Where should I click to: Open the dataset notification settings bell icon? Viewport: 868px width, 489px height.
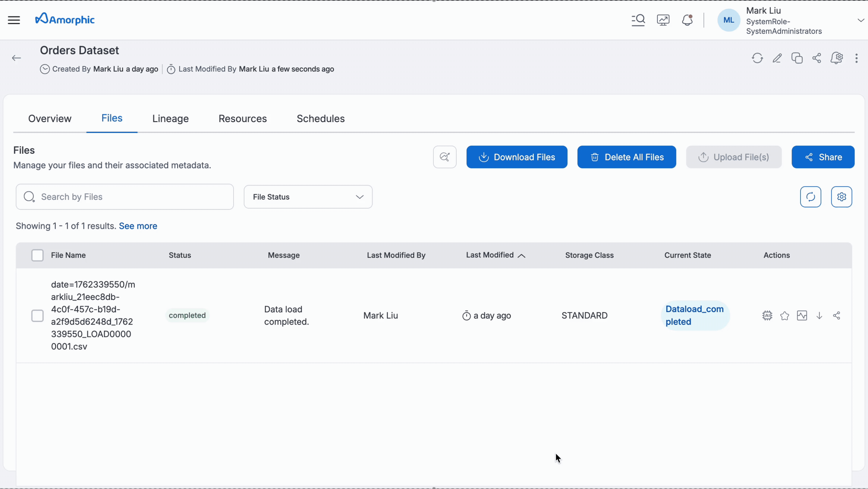(x=838, y=58)
